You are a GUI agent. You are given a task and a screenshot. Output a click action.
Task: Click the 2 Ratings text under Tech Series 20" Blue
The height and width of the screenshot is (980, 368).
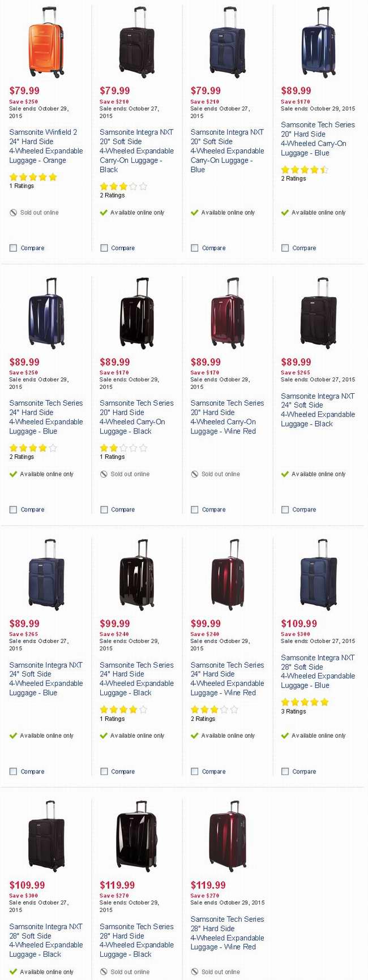coord(293,178)
